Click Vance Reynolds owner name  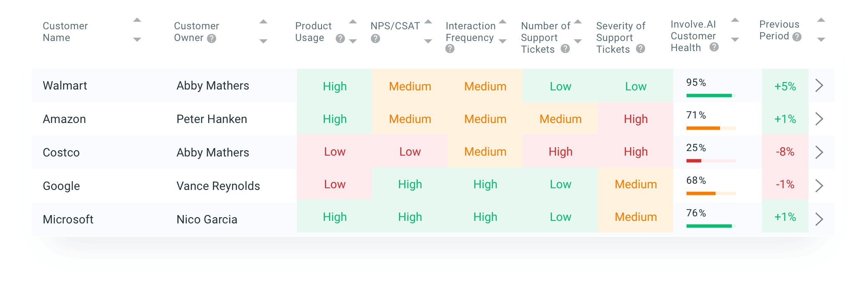[x=218, y=186]
